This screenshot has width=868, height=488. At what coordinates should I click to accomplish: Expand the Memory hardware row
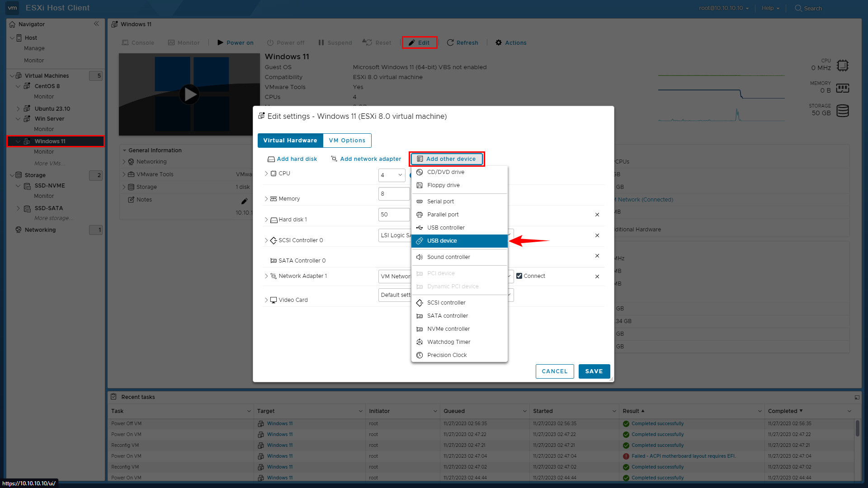pos(266,199)
